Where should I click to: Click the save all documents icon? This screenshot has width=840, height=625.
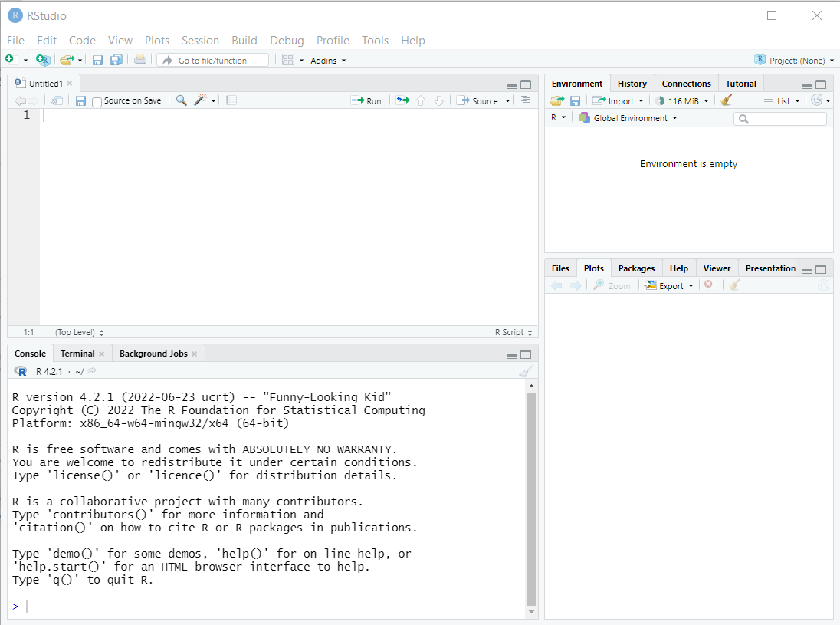tap(116, 60)
